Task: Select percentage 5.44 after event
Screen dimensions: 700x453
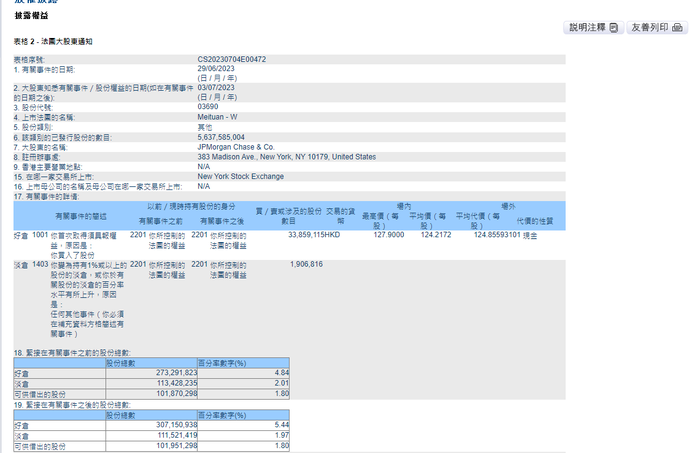Action: coord(282,425)
